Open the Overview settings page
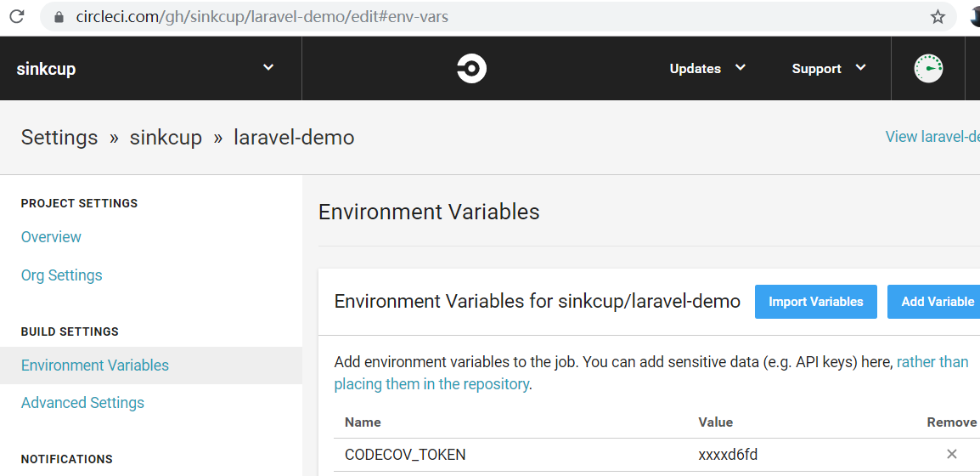 51,237
